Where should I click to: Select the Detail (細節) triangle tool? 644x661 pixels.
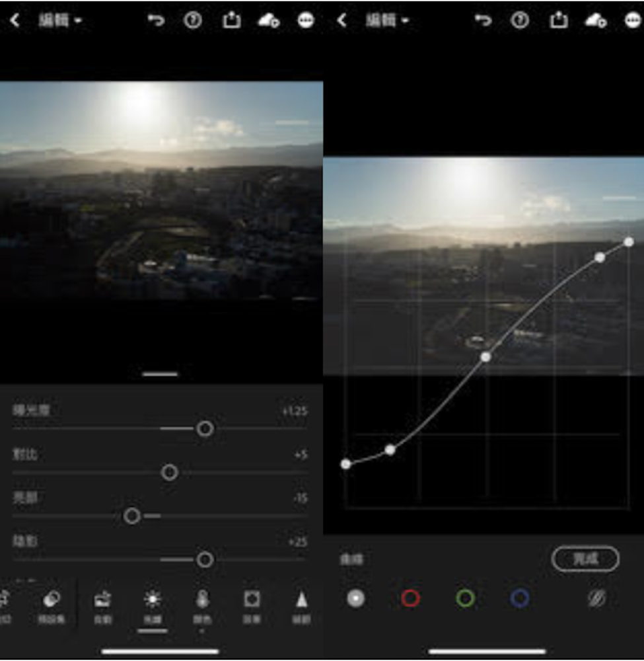pyautogui.click(x=301, y=606)
